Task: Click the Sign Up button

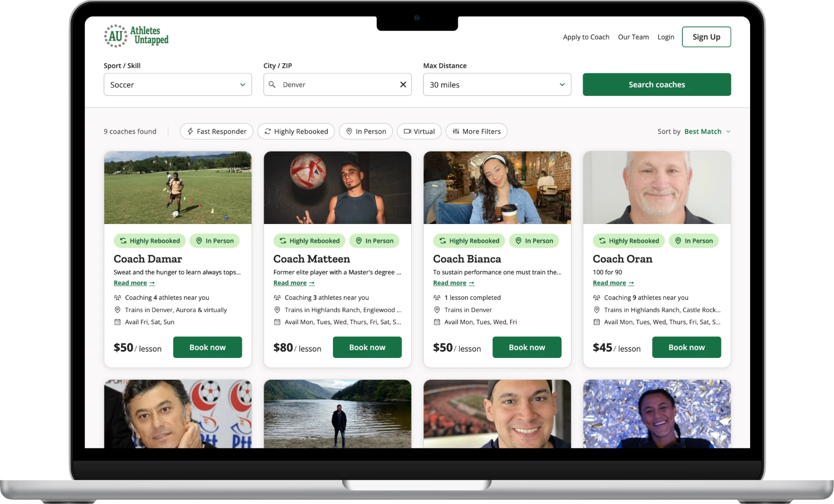Action: (x=706, y=37)
